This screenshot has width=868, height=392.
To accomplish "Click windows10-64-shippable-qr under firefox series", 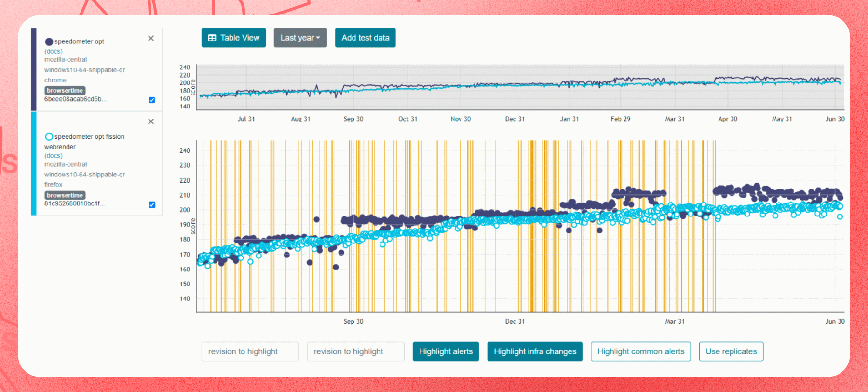I will [84, 175].
